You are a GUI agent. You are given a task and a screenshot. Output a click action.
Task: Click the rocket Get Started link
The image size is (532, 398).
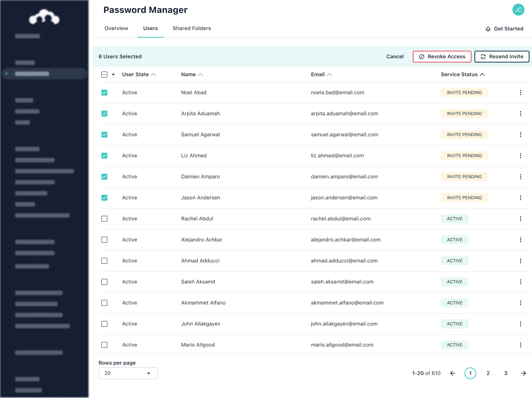point(504,29)
